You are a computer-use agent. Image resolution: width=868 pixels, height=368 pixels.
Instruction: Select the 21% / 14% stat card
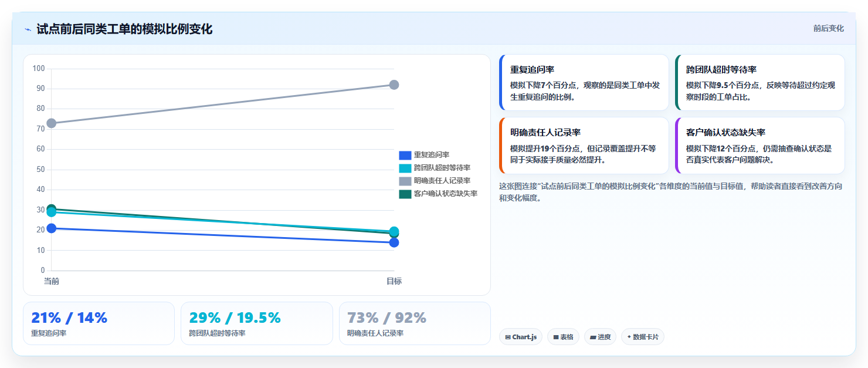tap(99, 323)
